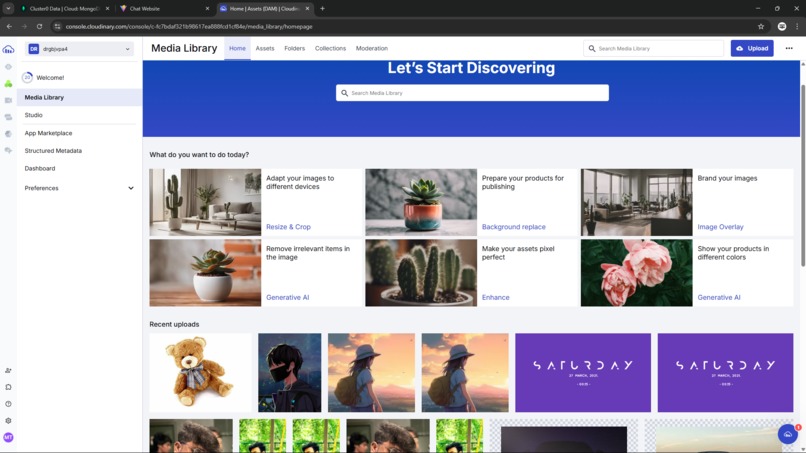Open the chat support bubble widget
This screenshot has width=806, height=453.
(788, 434)
